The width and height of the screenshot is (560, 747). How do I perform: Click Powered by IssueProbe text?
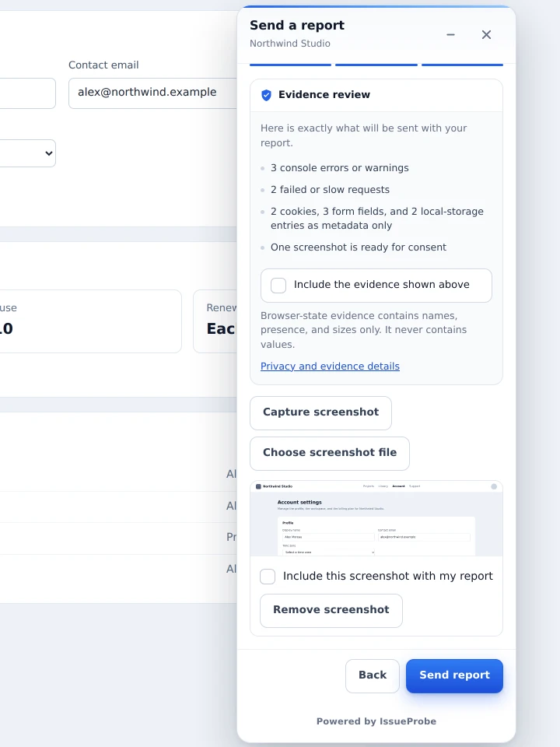pos(376,721)
